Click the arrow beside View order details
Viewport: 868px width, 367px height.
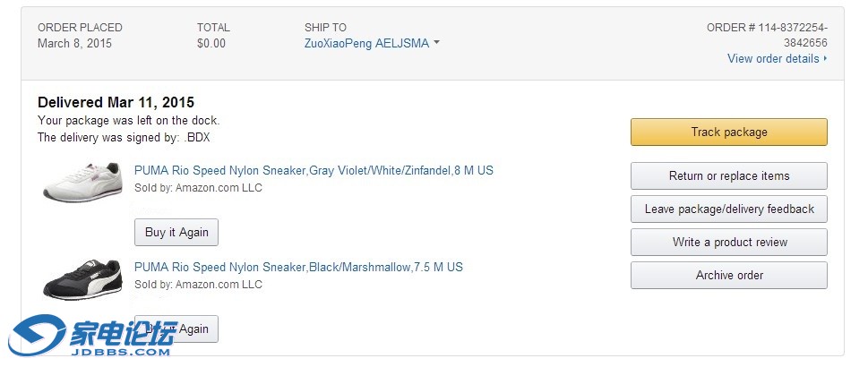pyautogui.click(x=825, y=58)
